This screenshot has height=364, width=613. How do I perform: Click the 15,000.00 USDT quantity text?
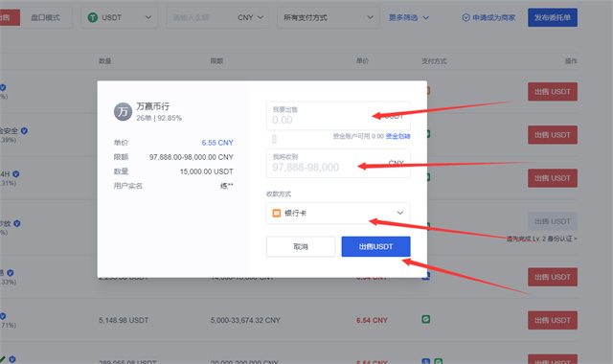pyautogui.click(x=207, y=171)
